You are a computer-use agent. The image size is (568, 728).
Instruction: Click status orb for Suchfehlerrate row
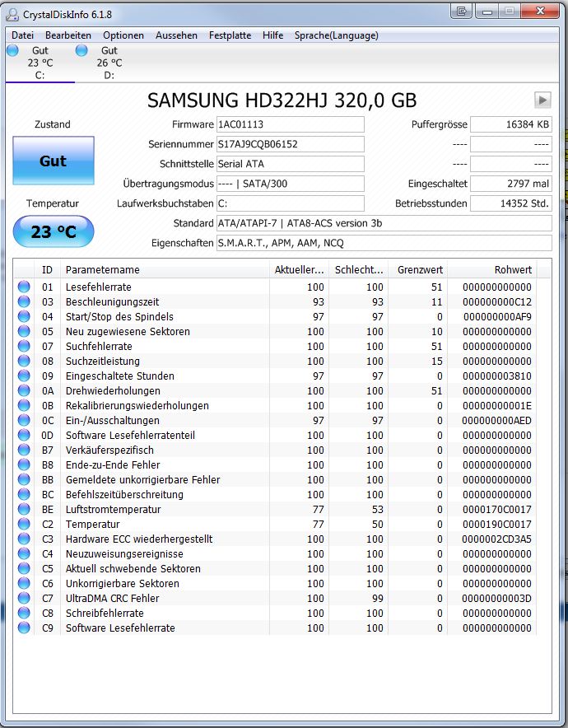[24, 347]
